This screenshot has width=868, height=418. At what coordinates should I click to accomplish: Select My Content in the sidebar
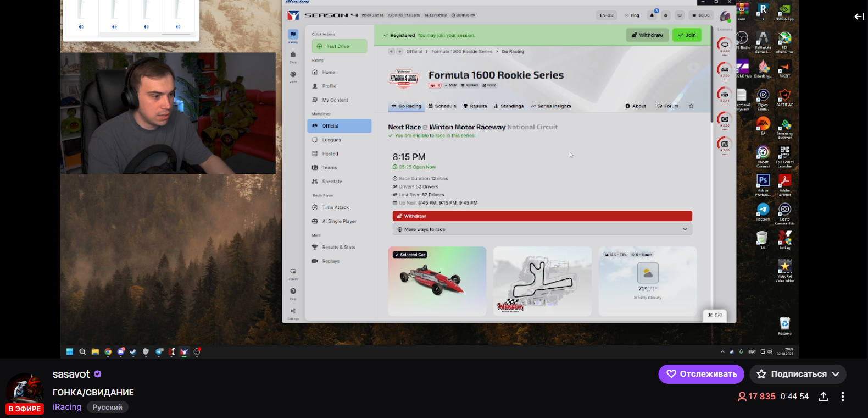point(340,100)
